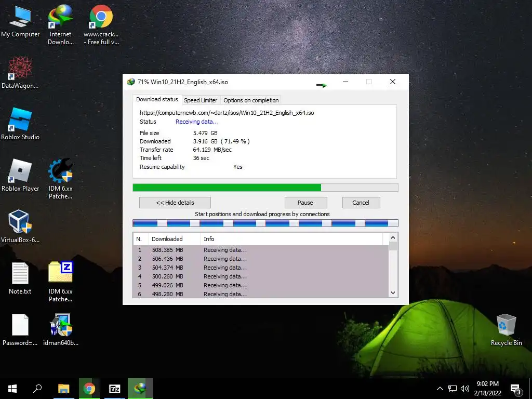Click the 64.129 MB/sec transfer rate value

(212, 150)
